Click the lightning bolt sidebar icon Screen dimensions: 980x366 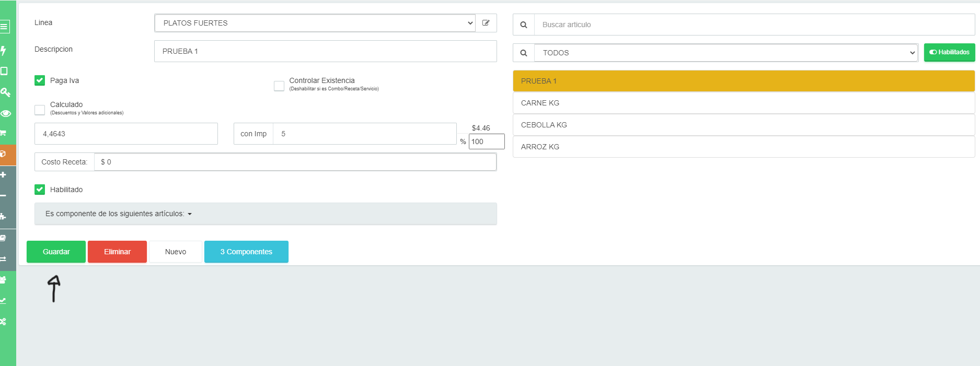click(x=4, y=50)
